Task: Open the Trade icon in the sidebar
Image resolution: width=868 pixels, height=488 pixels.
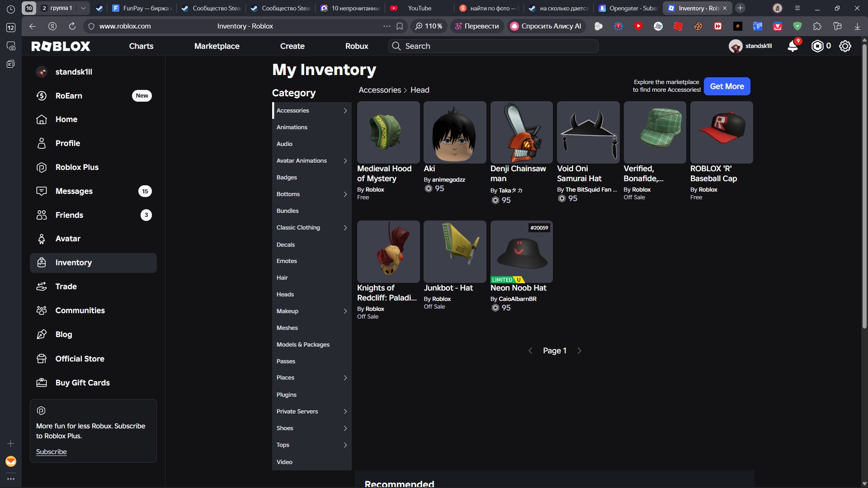Action: point(42,286)
